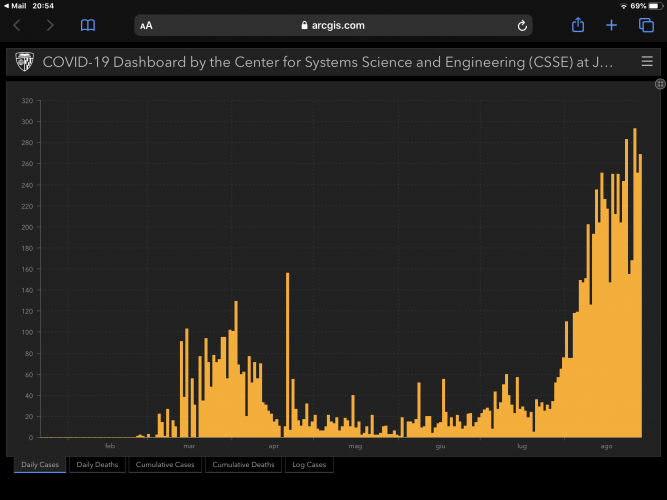
Task: Open the Safari bookmarks book icon
Action: (x=88, y=25)
